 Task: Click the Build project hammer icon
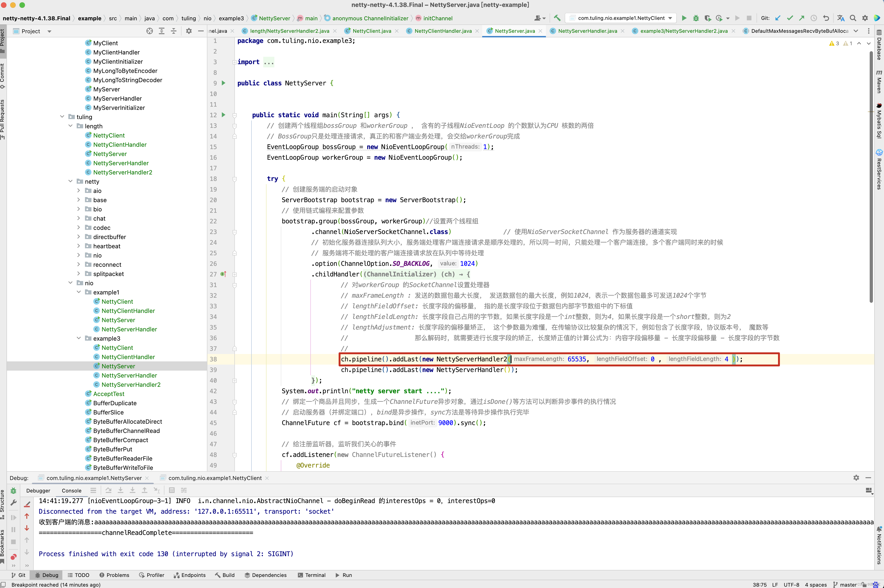[557, 18]
